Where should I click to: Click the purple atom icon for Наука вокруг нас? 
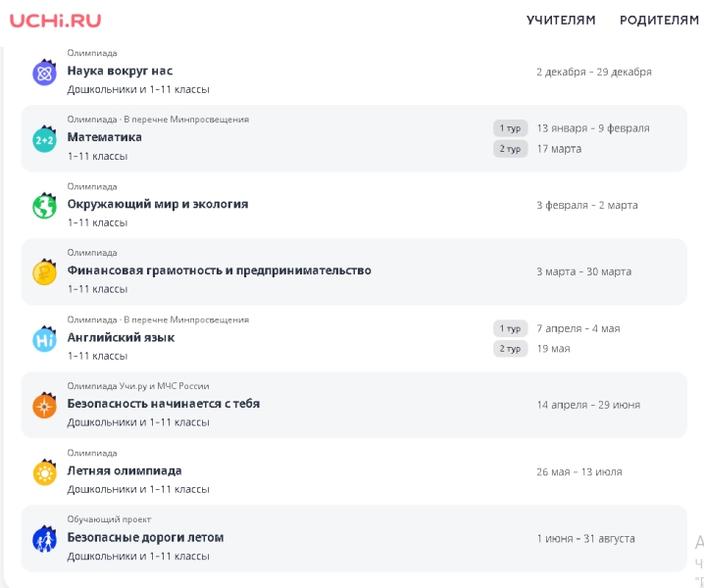[44, 73]
